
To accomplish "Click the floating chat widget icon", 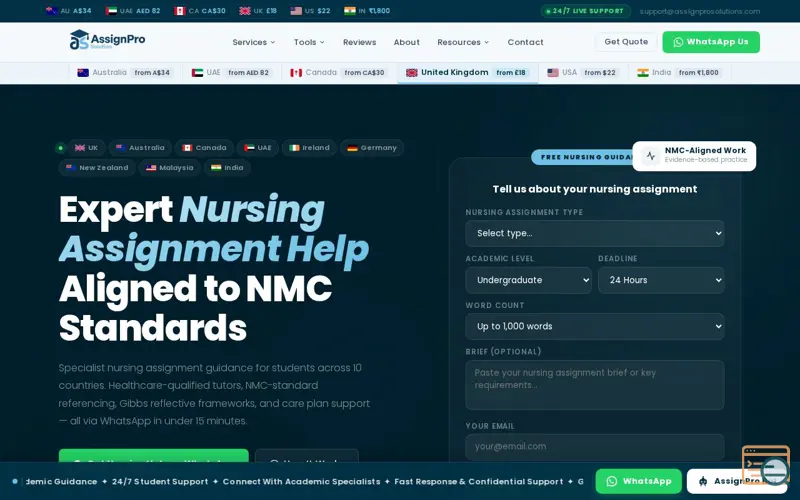I will click(x=766, y=465).
